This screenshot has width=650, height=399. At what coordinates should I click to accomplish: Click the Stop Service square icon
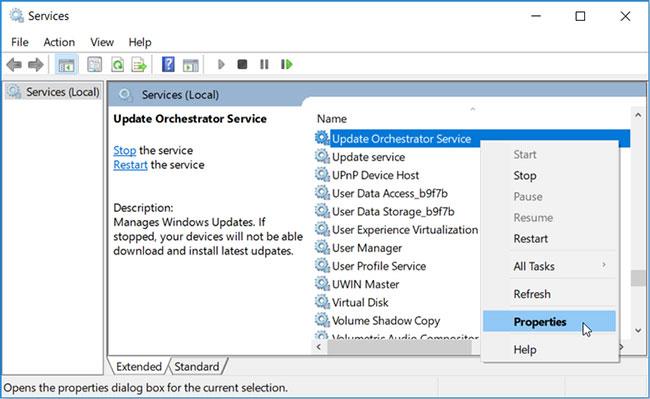(x=242, y=64)
